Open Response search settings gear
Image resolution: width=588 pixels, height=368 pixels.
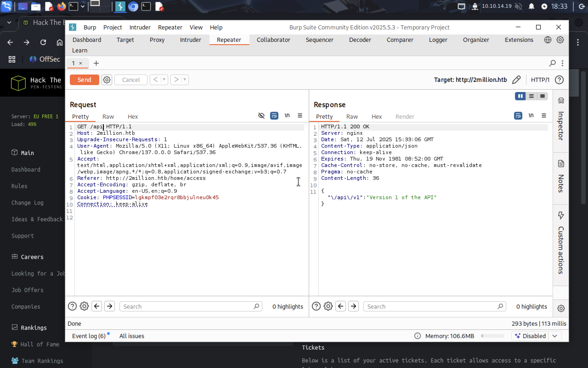point(328,306)
